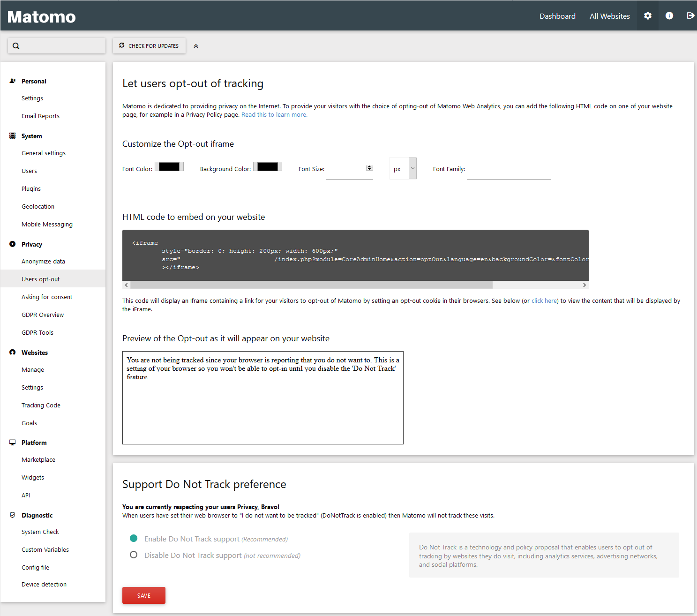This screenshot has height=616, width=697.
Task: Pick the Background Color swatch
Action: coord(268,167)
